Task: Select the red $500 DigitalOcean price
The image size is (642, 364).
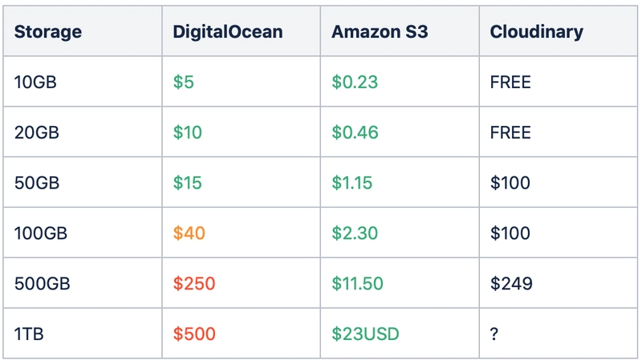Action: [194, 334]
